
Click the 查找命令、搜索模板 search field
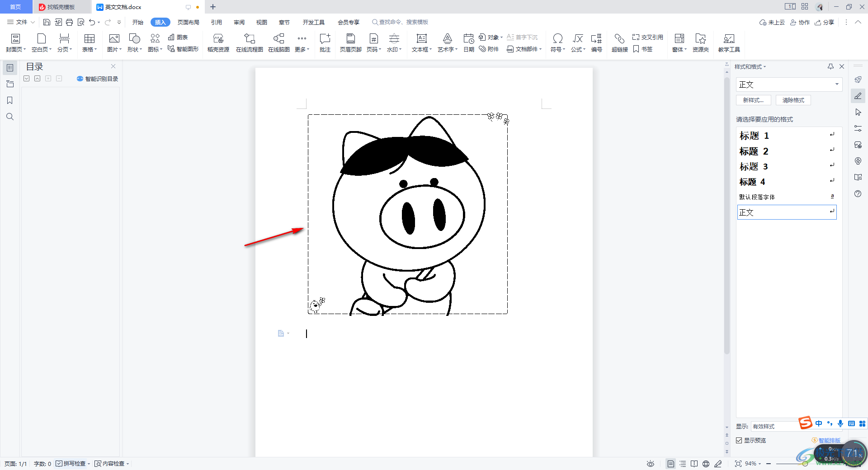coord(400,22)
